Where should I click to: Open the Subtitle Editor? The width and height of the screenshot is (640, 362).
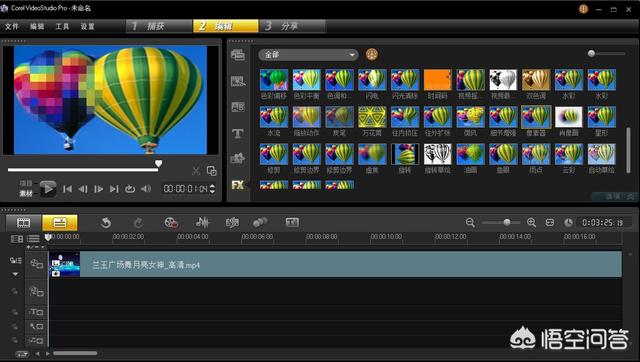[292, 222]
